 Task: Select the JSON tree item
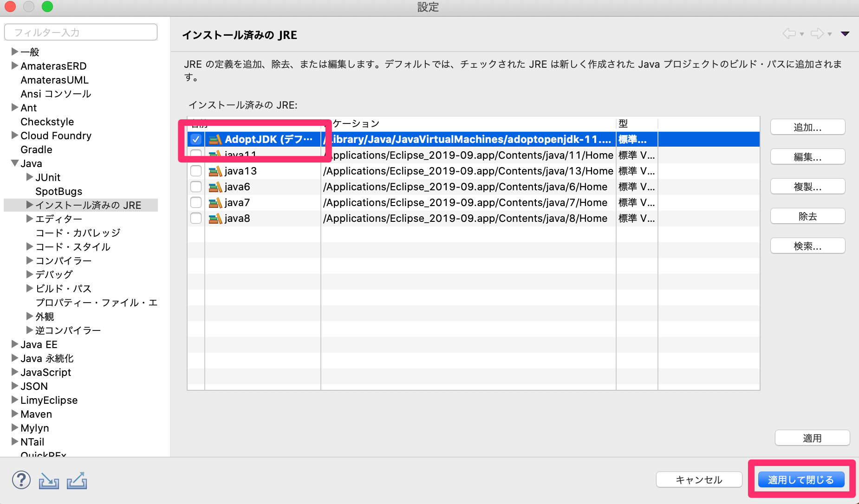coord(34,386)
